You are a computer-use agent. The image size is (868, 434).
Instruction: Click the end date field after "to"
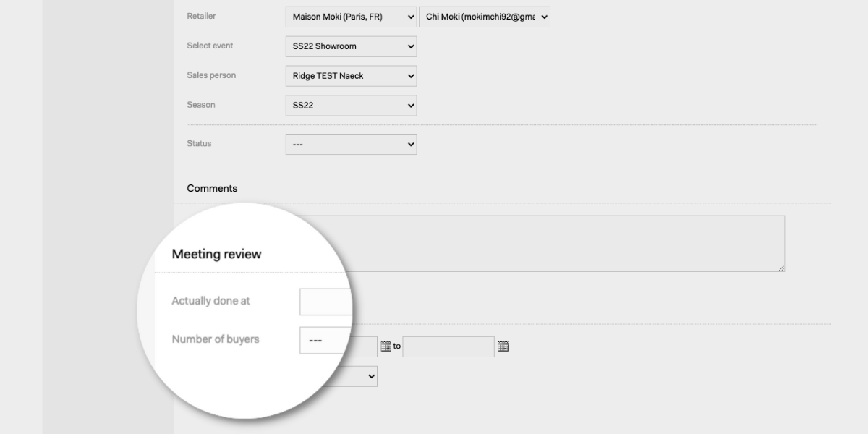448,346
